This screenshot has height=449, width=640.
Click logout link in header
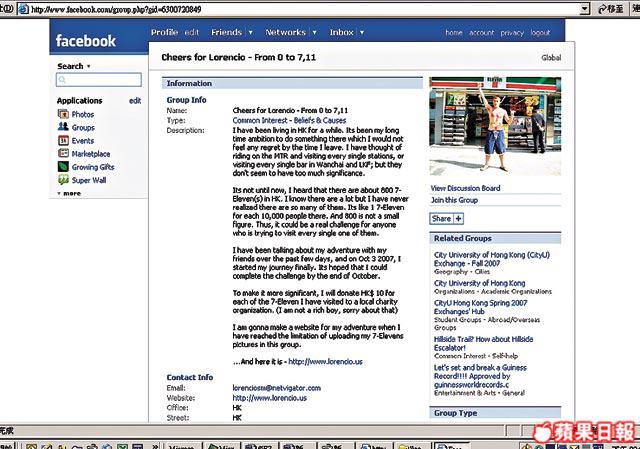tap(540, 33)
